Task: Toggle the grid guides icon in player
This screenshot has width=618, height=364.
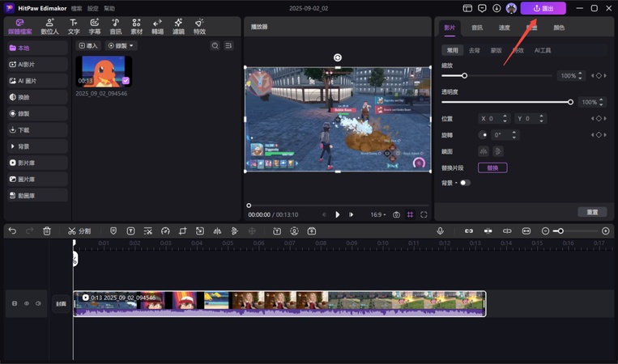Action: click(x=411, y=215)
